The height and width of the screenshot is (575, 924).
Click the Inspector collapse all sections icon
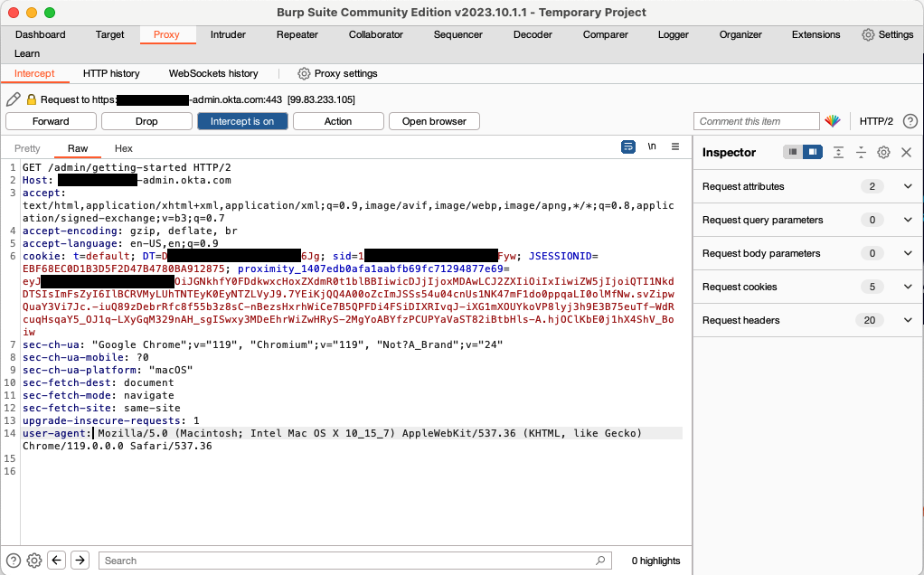click(x=861, y=153)
